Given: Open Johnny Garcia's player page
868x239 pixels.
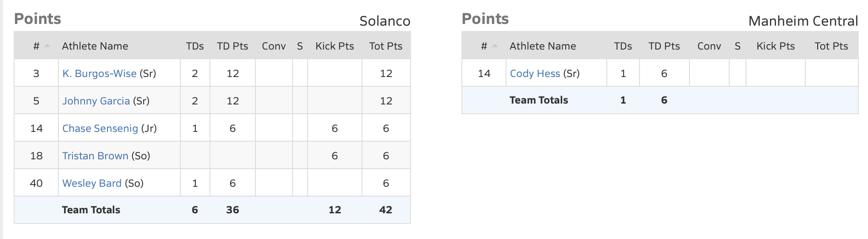Looking at the screenshot, I should 96,101.
